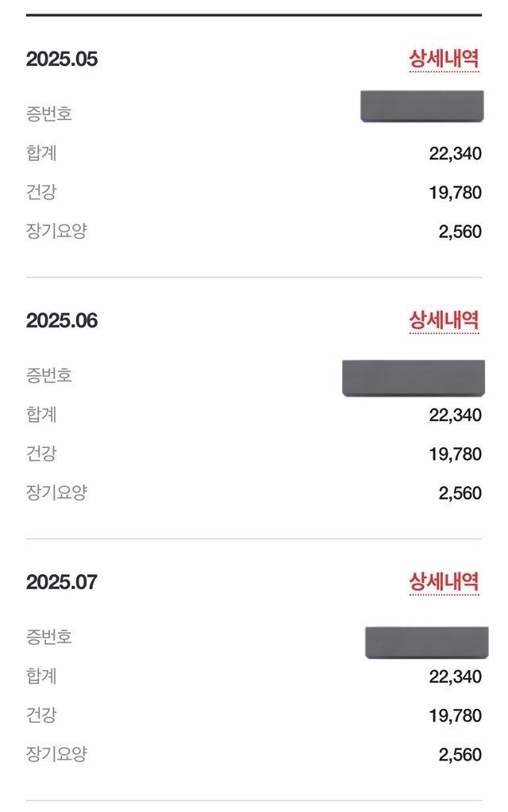This screenshot has width=508, height=812.
Task: Select the 건강 amount 19,780 under 2025.05
Action: coord(455,193)
